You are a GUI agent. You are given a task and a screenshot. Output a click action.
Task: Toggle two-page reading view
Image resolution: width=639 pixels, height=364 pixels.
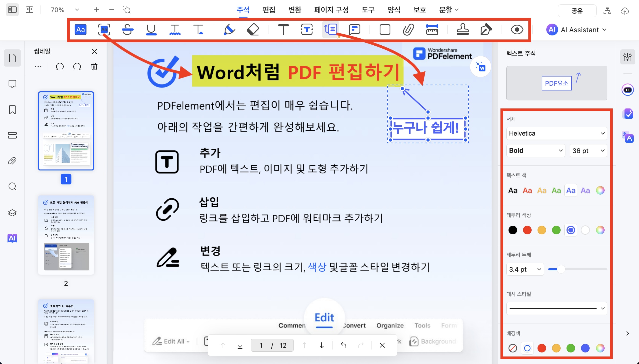[x=30, y=10]
